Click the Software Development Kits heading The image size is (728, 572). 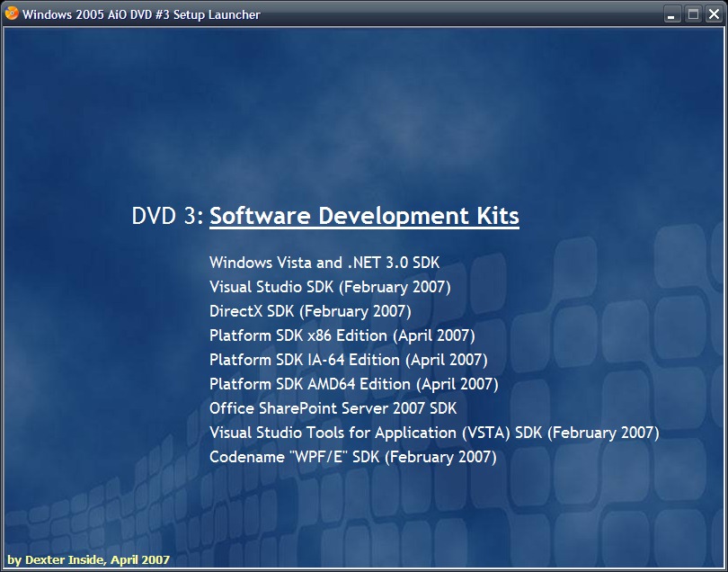click(365, 216)
